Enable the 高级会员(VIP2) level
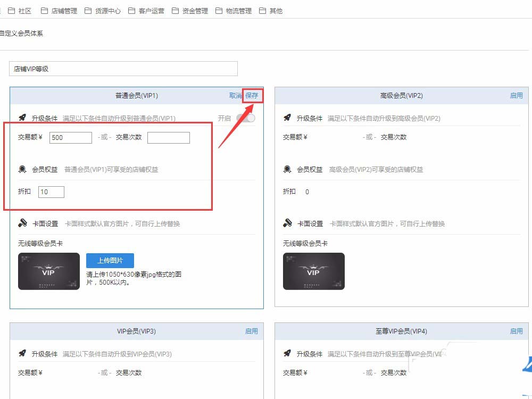 [x=516, y=96]
